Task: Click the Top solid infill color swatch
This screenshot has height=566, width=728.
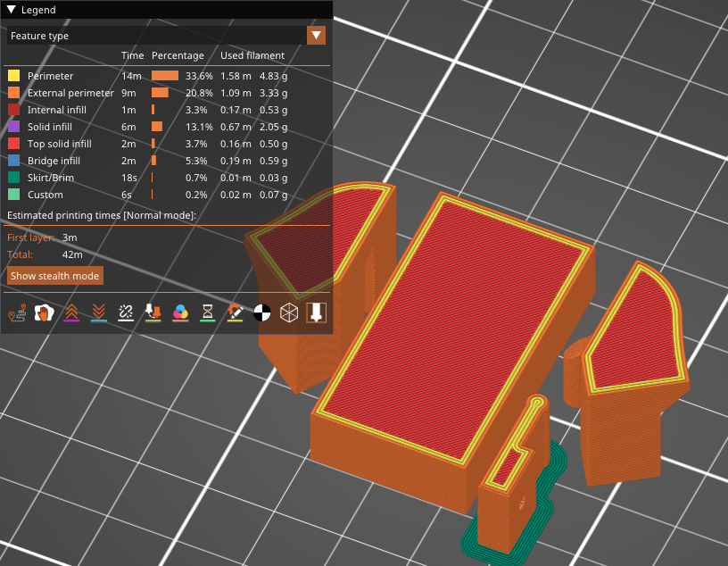Action: tap(13, 144)
